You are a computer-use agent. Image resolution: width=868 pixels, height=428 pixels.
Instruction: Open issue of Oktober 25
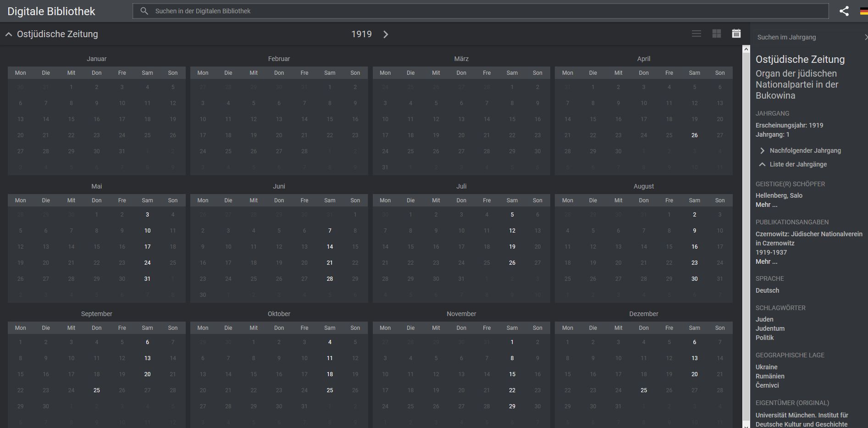[330, 390]
